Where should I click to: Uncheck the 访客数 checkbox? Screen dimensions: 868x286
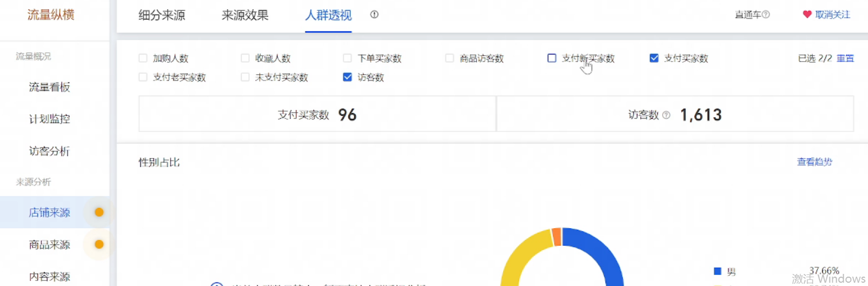pyautogui.click(x=347, y=77)
